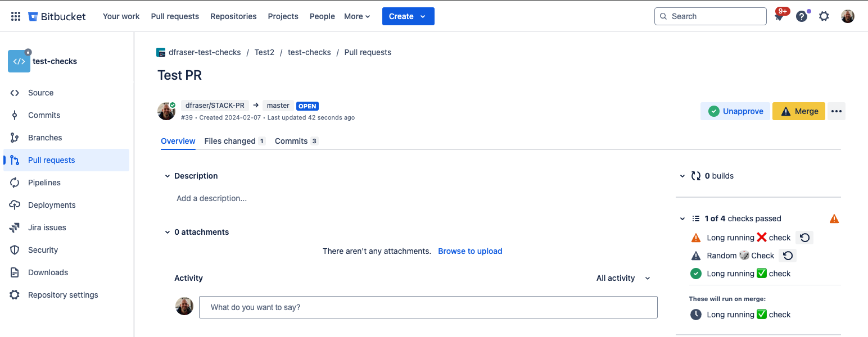Rerun the failed Long running check
Image resolution: width=868 pixels, height=337 pixels.
click(804, 237)
